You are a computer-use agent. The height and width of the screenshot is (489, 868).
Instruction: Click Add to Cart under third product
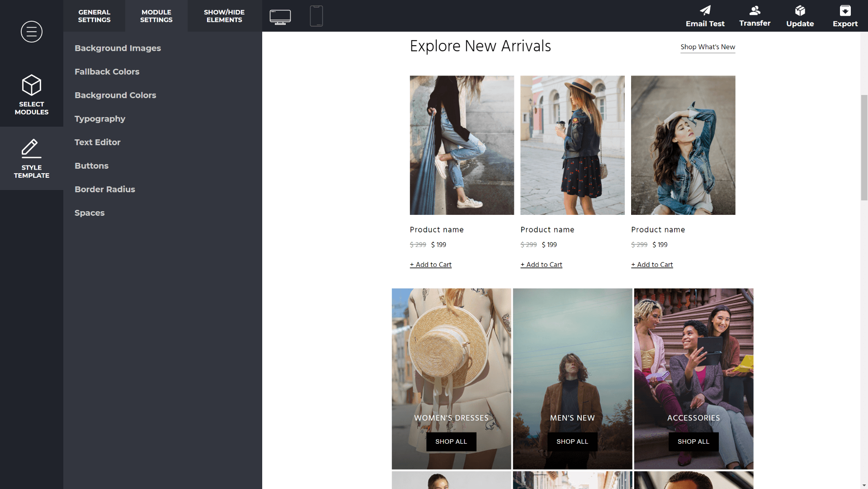pyautogui.click(x=652, y=265)
